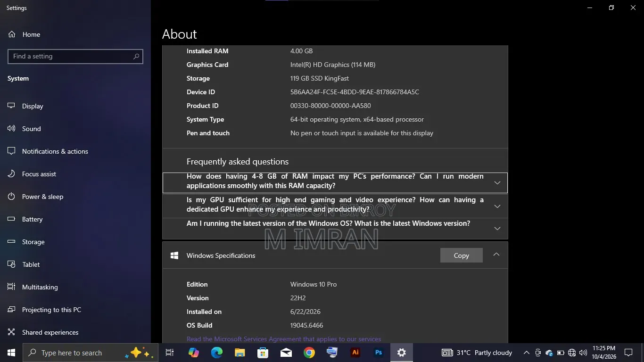Open Sound settings
The width and height of the screenshot is (644, 362).
click(x=75, y=129)
